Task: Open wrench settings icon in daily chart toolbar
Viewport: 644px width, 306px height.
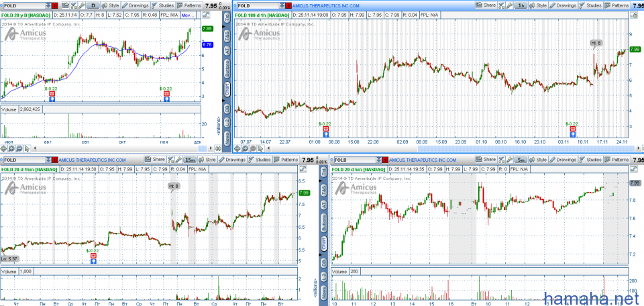Action: coord(82,6)
